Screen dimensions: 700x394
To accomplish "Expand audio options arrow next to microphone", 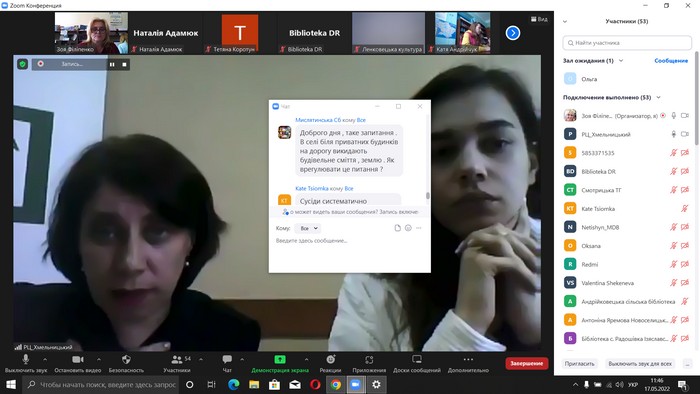I will (x=45, y=359).
